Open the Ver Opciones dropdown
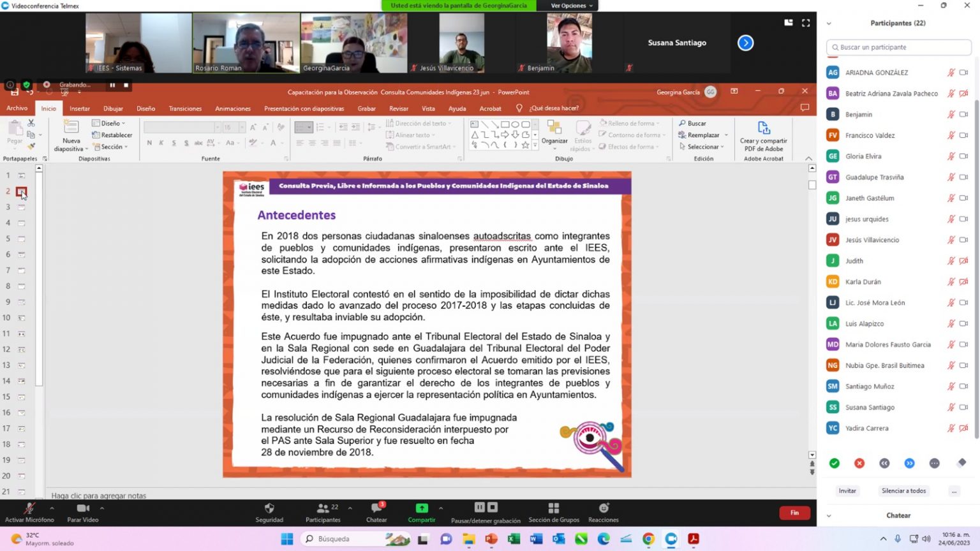 (571, 6)
